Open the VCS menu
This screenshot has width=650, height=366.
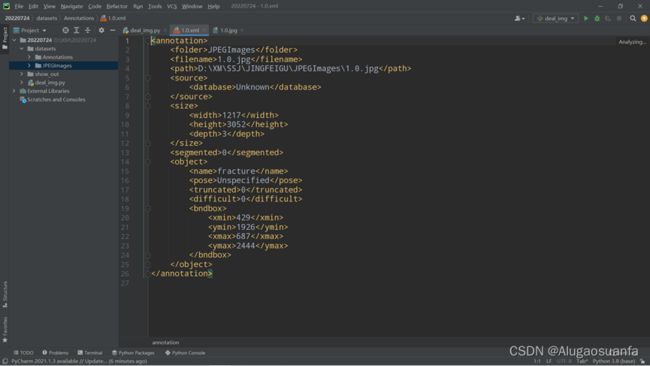[172, 6]
